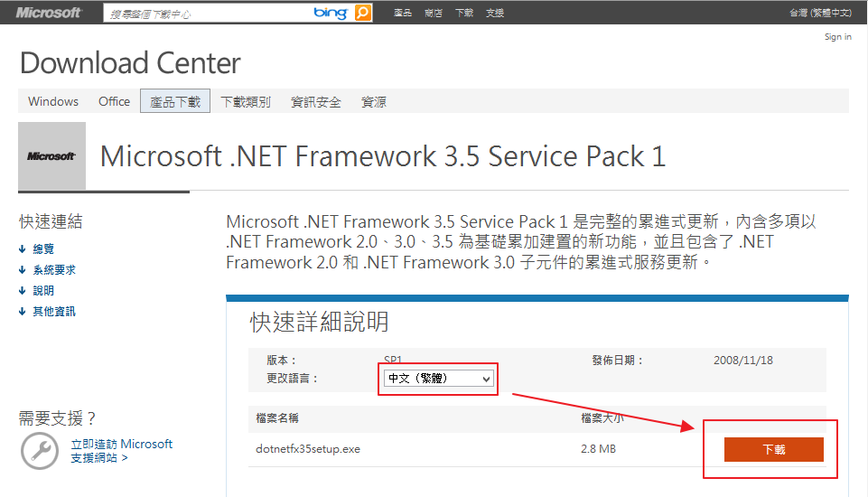Click the 快速詳細說明 heading
The image size is (868, 497).
[320, 322]
